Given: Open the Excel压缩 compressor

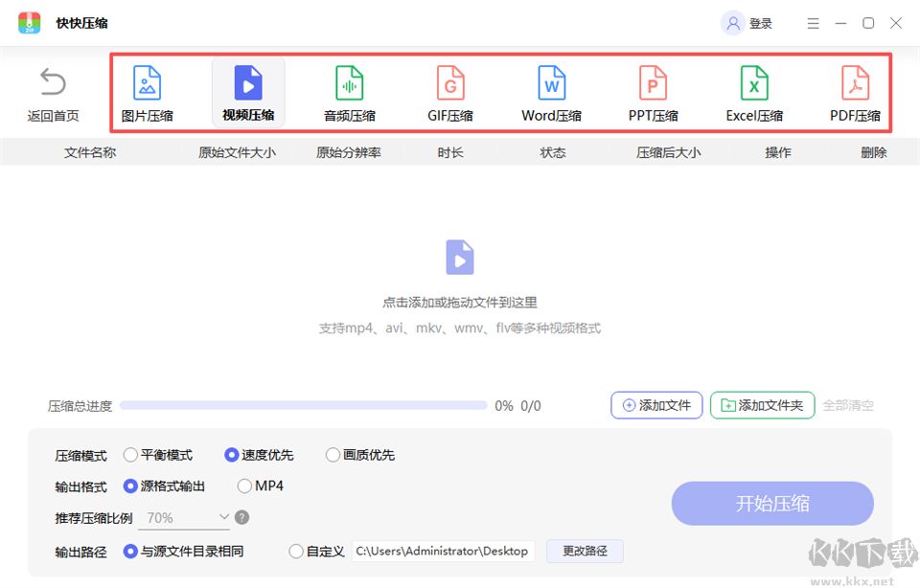Looking at the screenshot, I should point(753,92).
